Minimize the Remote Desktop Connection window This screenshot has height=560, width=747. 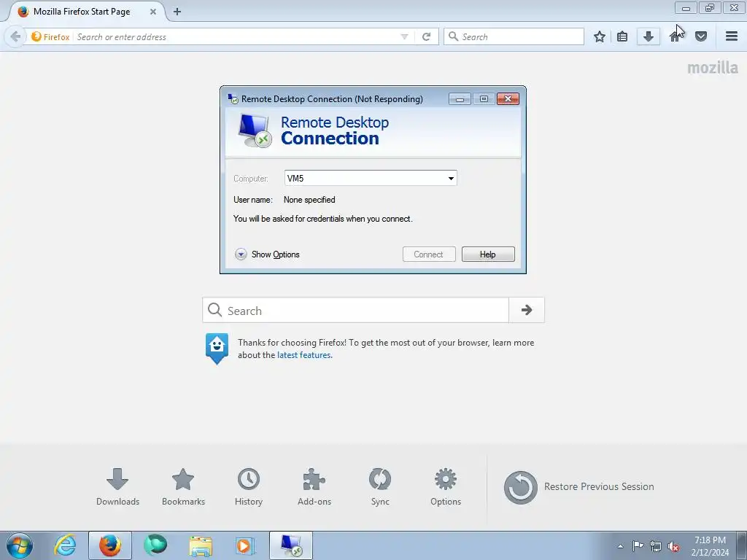coord(460,99)
